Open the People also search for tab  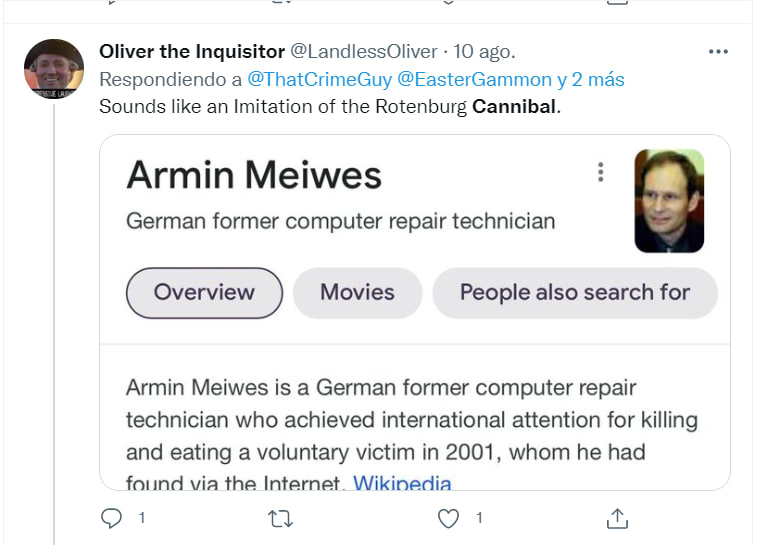tap(574, 293)
